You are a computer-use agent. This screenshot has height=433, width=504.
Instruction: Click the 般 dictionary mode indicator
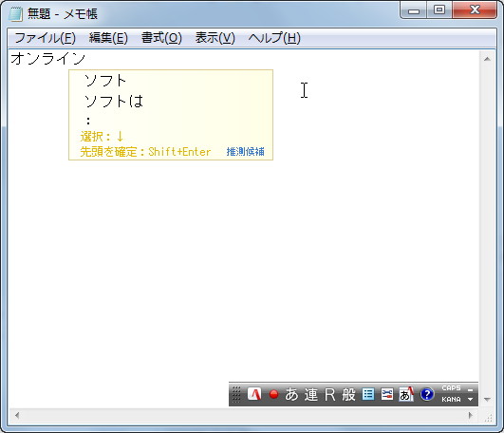[348, 394]
